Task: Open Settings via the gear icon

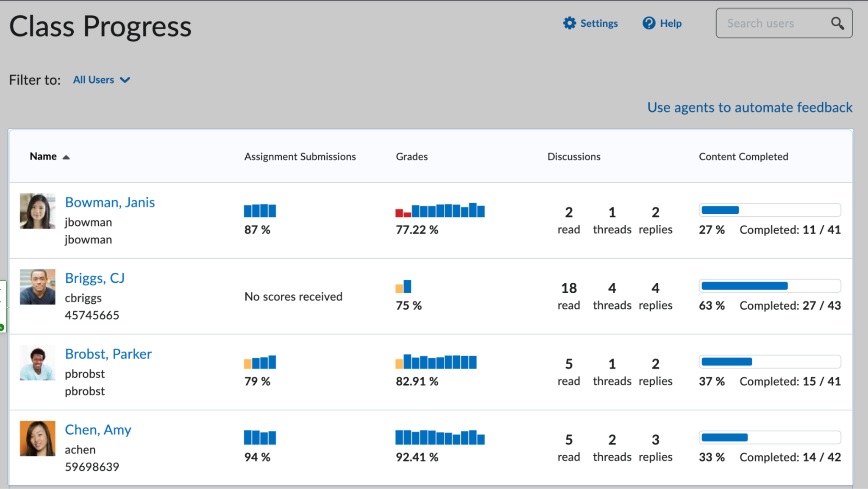Action: pos(569,23)
